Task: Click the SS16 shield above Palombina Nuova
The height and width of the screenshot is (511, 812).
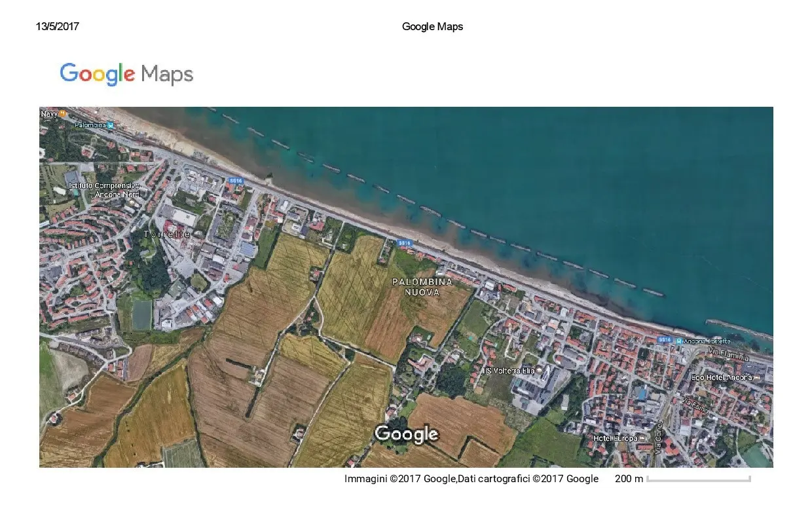Action: click(405, 243)
